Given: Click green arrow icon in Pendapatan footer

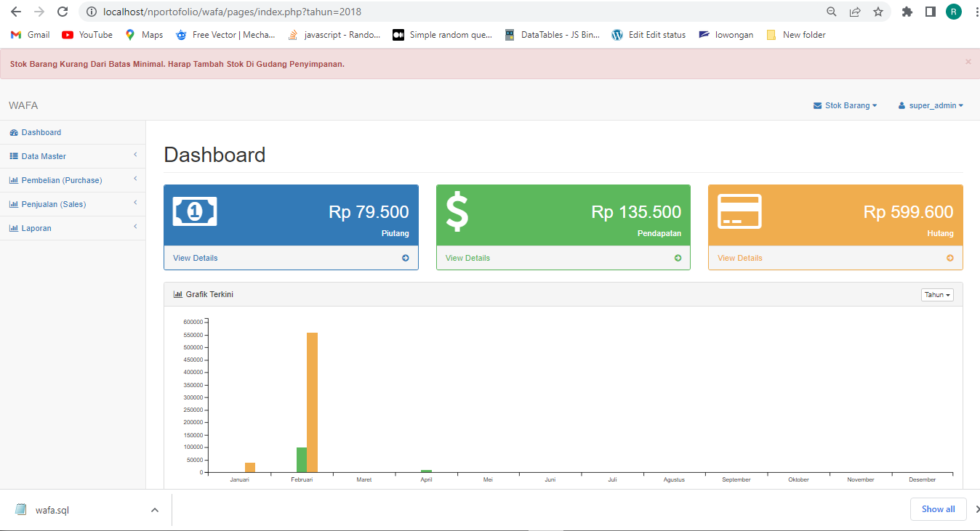Looking at the screenshot, I should pos(678,258).
